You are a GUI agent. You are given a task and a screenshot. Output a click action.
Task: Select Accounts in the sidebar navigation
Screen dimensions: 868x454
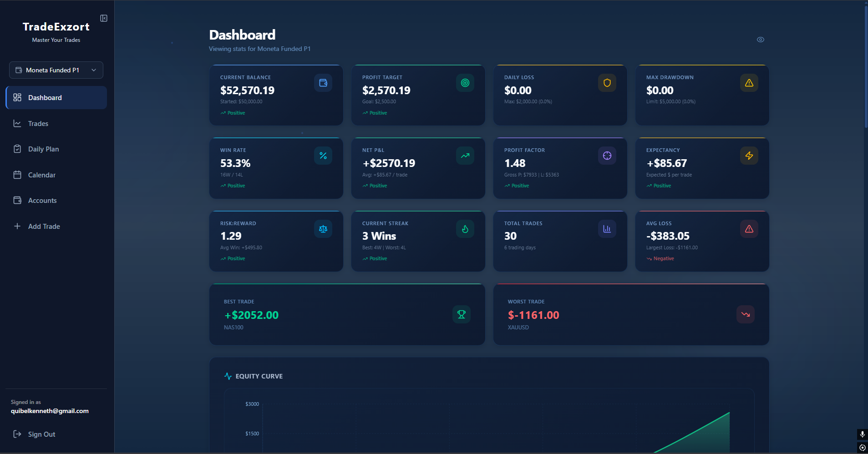click(x=42, y=201)
